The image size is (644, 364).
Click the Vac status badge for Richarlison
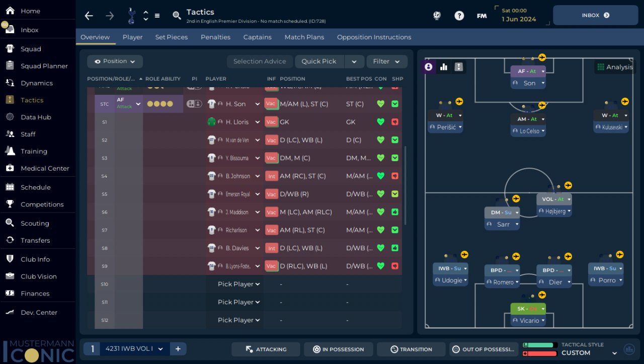click(271, 230)
